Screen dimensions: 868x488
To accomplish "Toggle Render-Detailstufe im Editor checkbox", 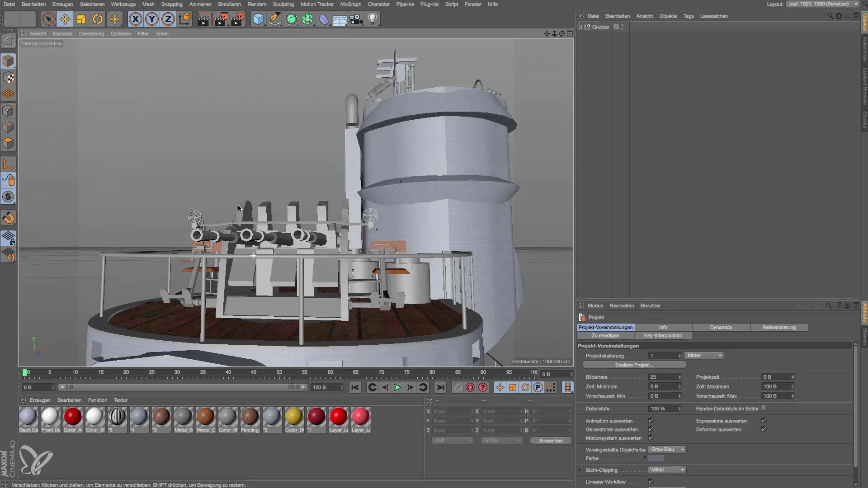I will (764, 408).
